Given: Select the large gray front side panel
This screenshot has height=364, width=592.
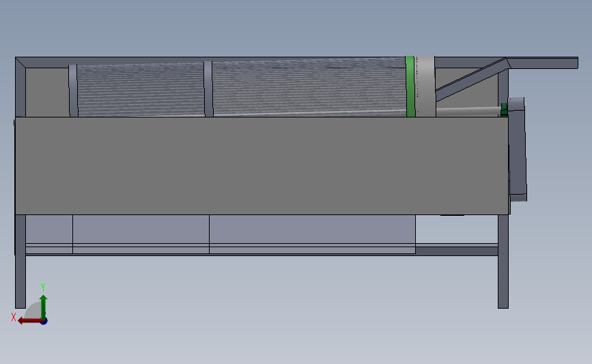Looking at the screenshot, I should point(262,166).
